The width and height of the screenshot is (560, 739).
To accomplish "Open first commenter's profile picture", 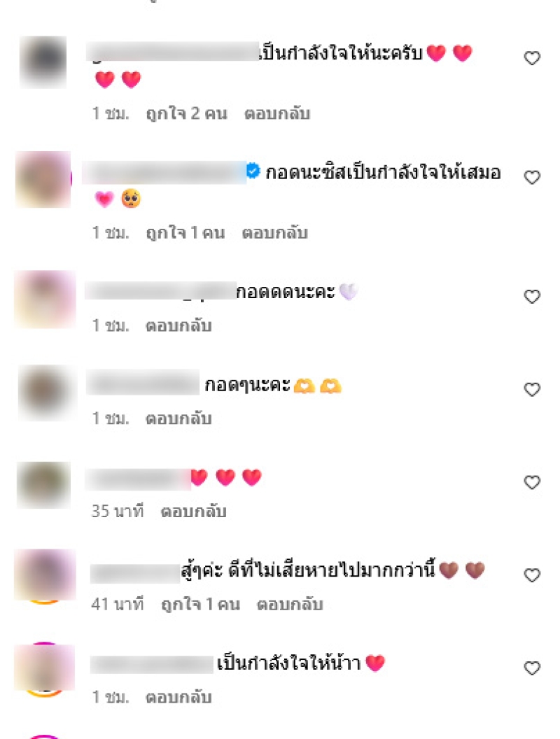I will click(43, 62).
